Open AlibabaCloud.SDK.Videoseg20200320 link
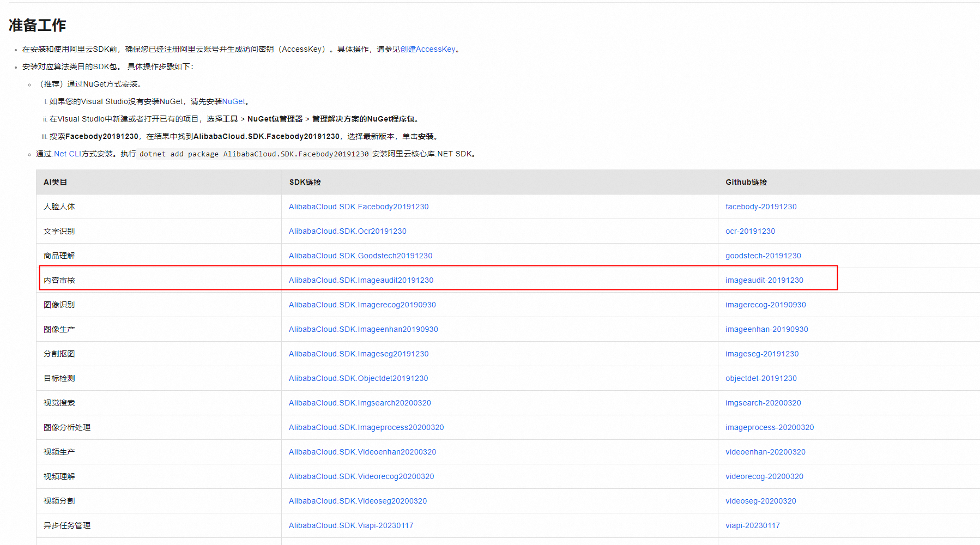The height and width of the screenshot is (545, 980). pos(358,501)
